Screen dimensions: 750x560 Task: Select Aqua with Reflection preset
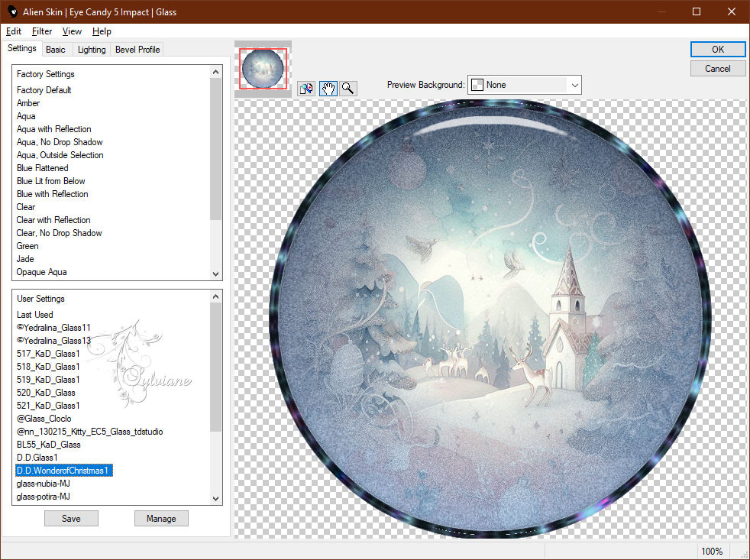point(53,129)
